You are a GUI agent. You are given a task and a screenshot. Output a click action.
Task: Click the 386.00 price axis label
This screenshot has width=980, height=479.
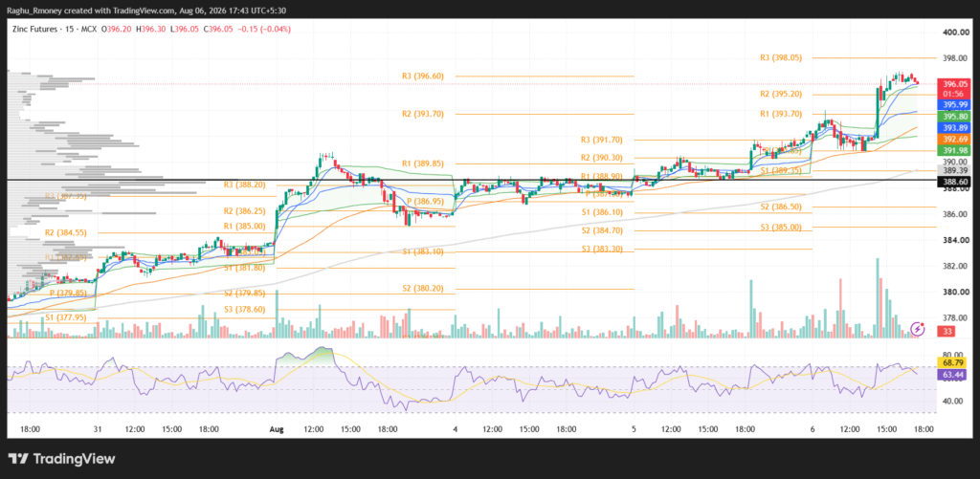pyautogui.click(x=954, y=214)
